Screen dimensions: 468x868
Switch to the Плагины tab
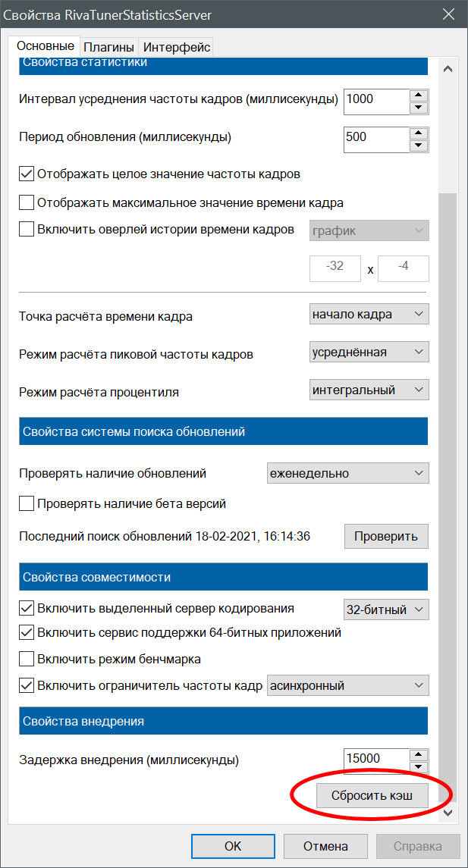coord(108,47)
